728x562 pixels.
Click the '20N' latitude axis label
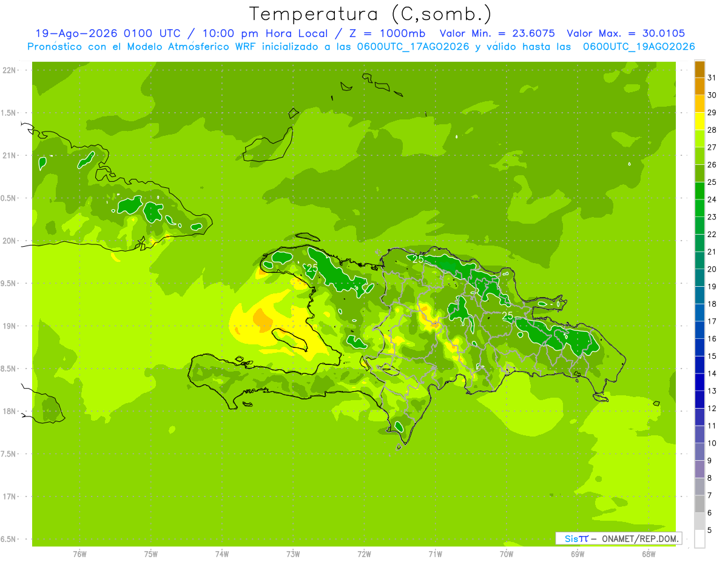point(9,241)
